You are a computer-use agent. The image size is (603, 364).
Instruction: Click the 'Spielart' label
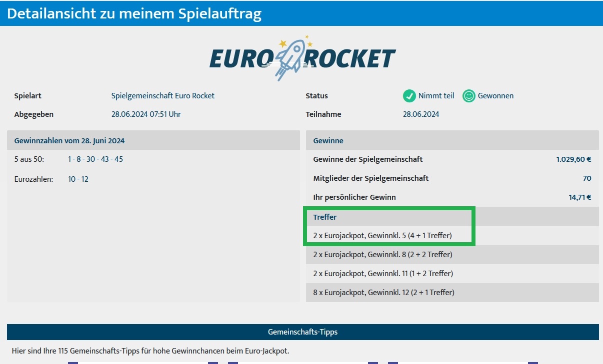(x=28, y=96)
